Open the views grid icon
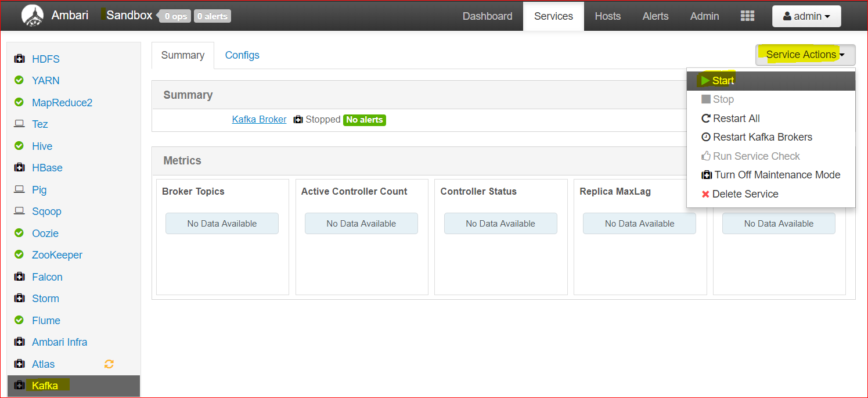868x398 pixels. tap(747, 16)
